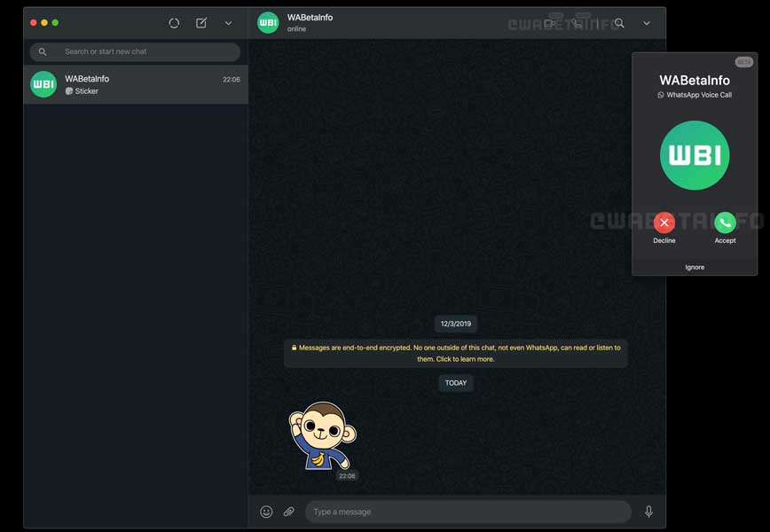Image resolution: width=770 pixels, height=532 pixels.
Task: Open the emoji picker
Action: [266, 512]
